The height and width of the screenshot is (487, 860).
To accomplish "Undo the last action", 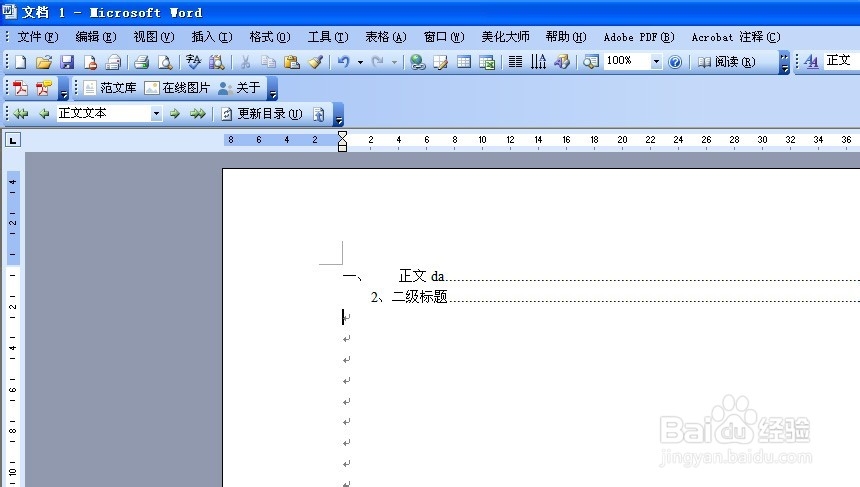I will 343,61.
